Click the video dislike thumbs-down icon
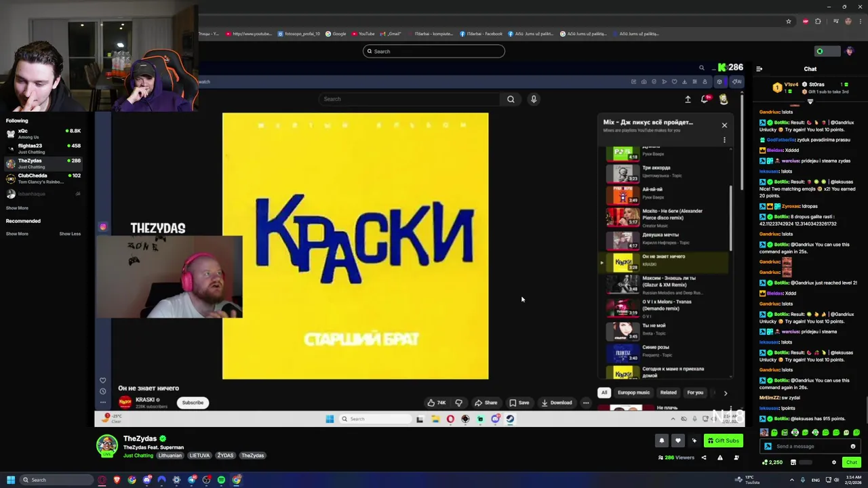868x488 pixels. pyautogui.click(x=458, y=403)
